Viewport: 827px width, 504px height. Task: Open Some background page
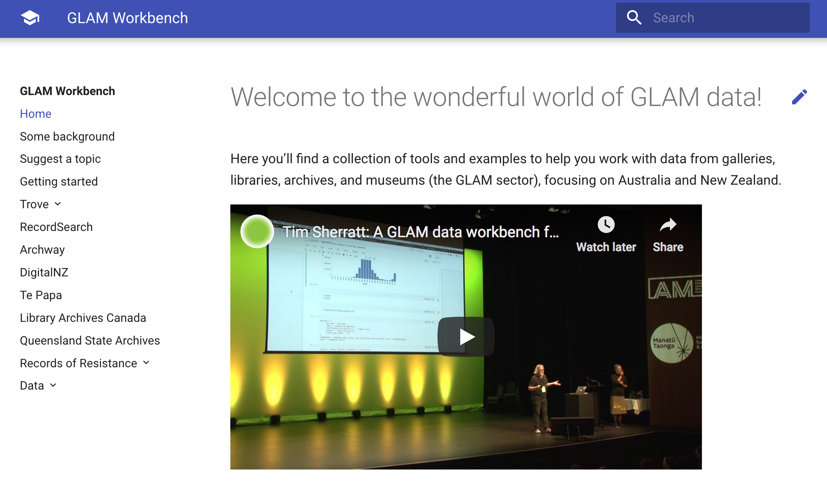(67, 136)
